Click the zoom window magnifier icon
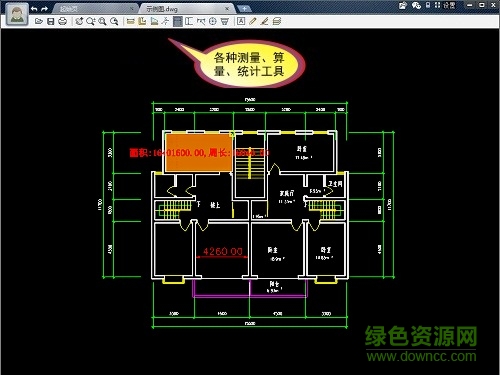The image size is (500, 375). click(x=90, y=22)
